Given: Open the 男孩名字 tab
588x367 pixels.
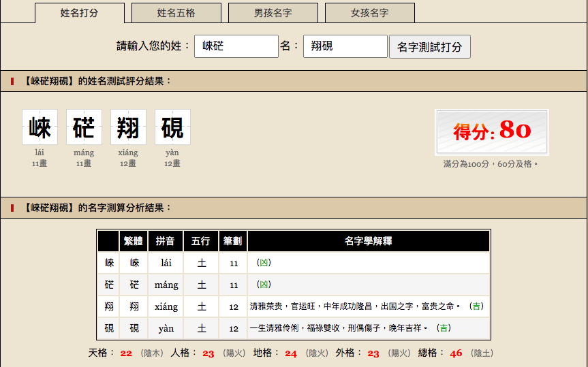Looking at the screenshot, I should [273, 13].
